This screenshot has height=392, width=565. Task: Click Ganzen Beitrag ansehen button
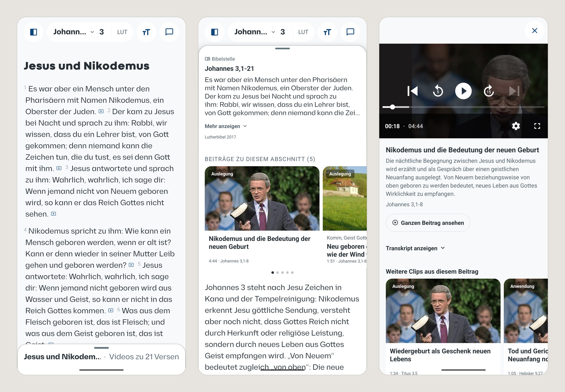[428, 223]
